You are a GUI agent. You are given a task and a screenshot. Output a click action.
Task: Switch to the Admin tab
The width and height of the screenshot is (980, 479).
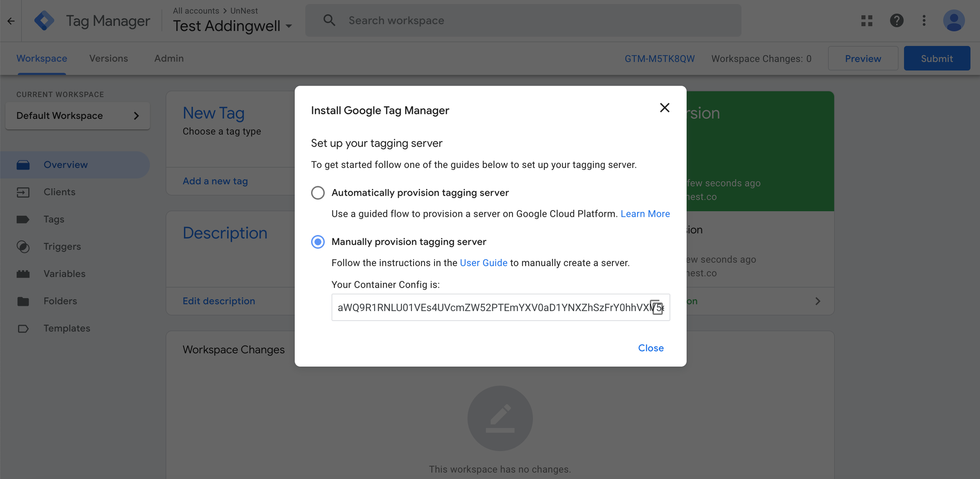pyautogui.click(x=169, y=58)
